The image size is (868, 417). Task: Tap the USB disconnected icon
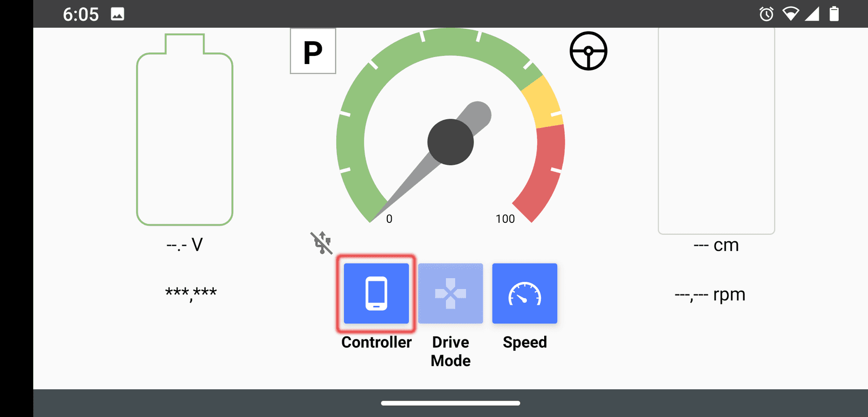click(x=321, y=242)
